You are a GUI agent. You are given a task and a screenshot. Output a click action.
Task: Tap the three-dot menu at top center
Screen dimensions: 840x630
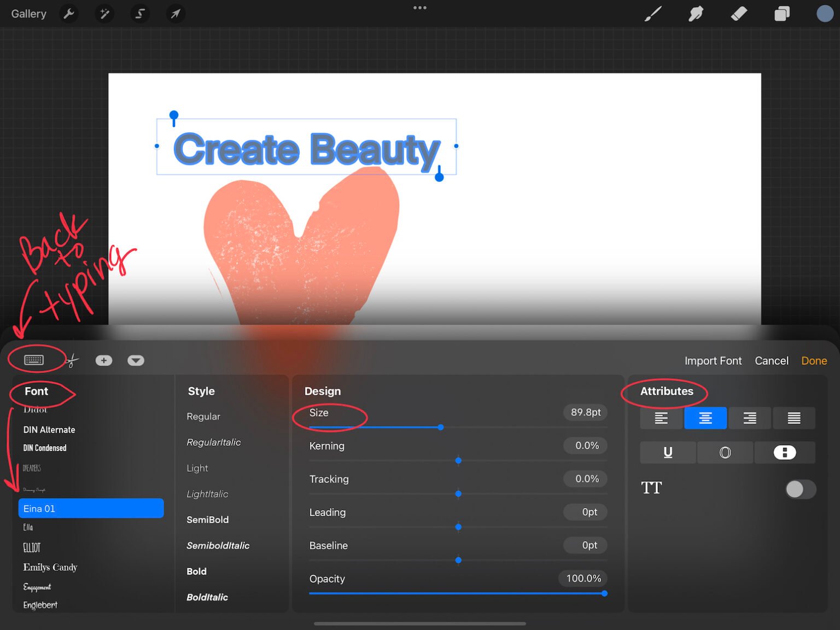coord(420,8)
